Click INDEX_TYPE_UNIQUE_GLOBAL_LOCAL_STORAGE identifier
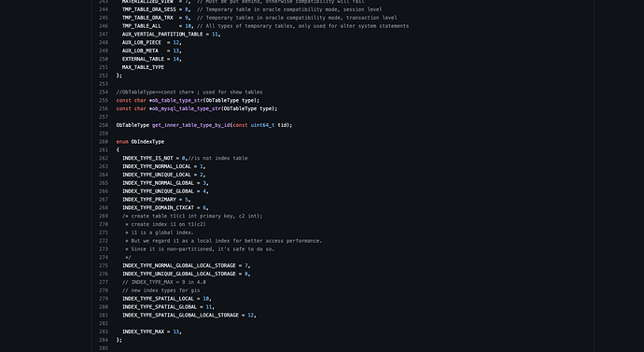The height and width of the screenshot is (352, 644). tap(178, 274)
